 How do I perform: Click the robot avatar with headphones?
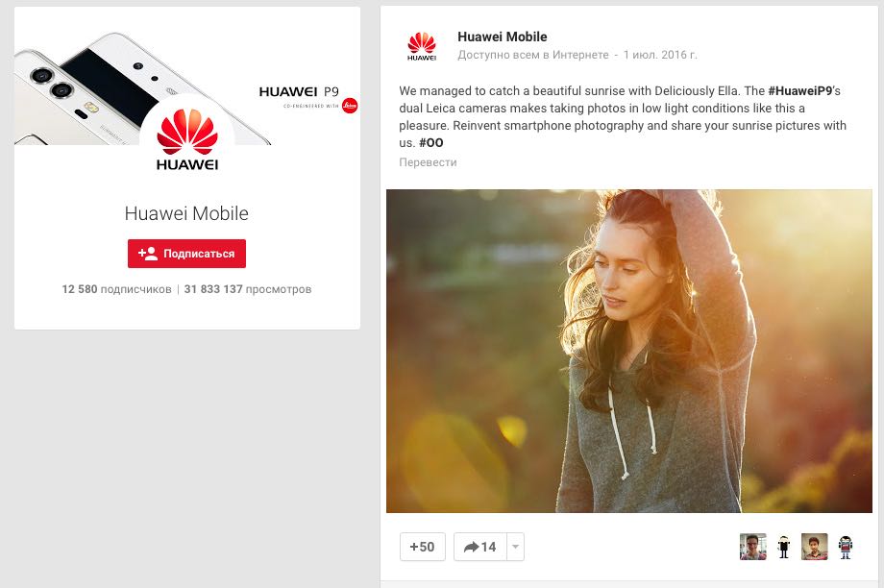tap(846, 547)
